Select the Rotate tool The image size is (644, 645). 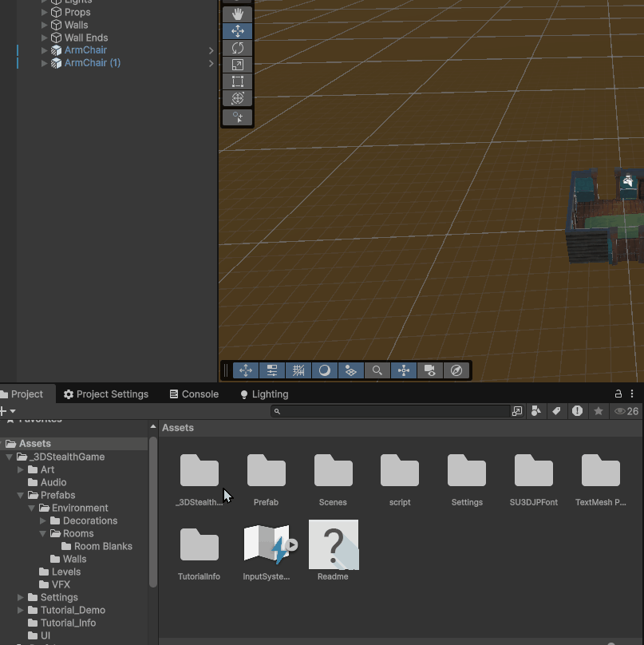(x=237, y=48)
